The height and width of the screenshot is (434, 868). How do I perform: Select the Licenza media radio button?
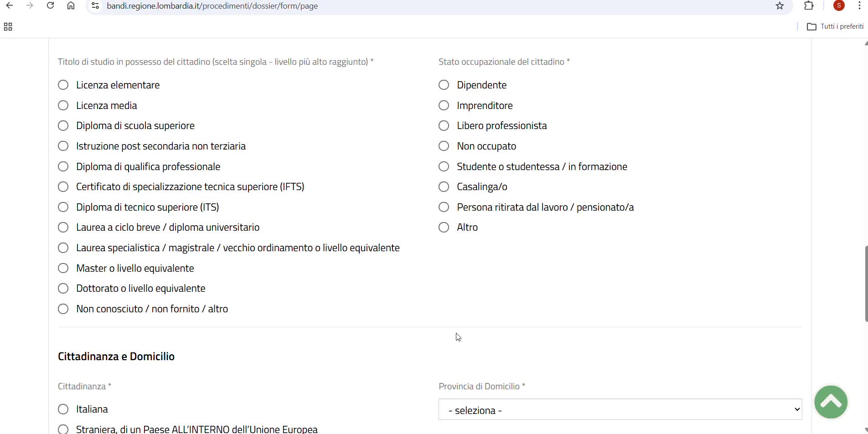point(63,106)
